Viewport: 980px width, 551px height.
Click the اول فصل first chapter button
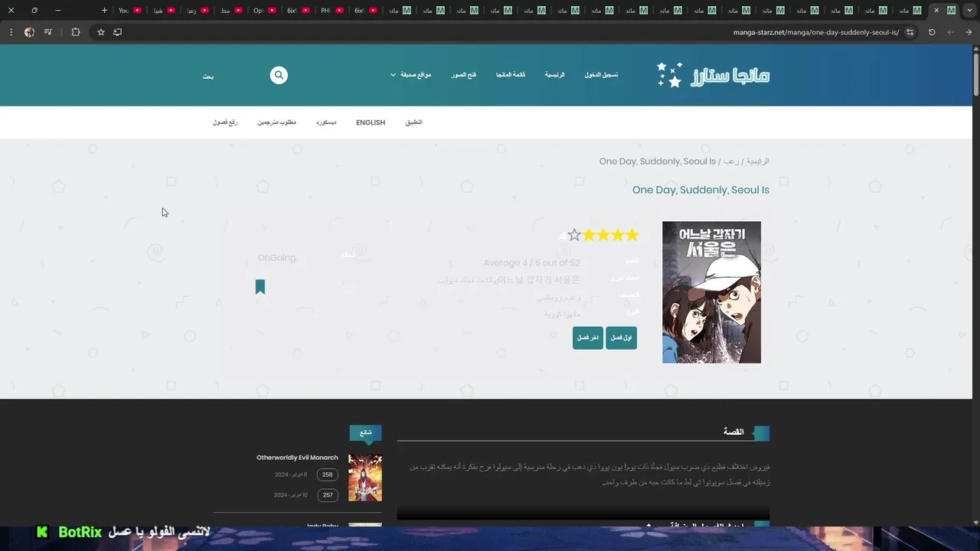[621, 337]
